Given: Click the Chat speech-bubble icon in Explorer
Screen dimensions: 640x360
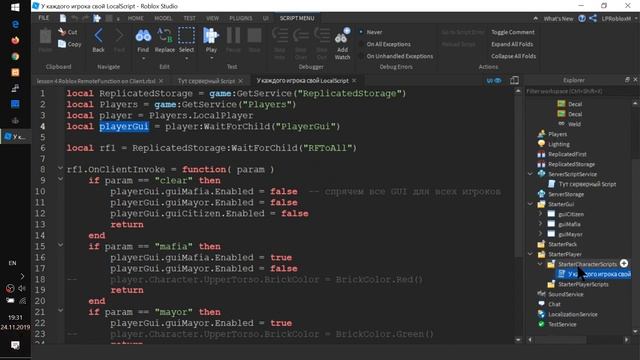Looking at the screenshot, I should pyautogui.click(x=541, y=304).
